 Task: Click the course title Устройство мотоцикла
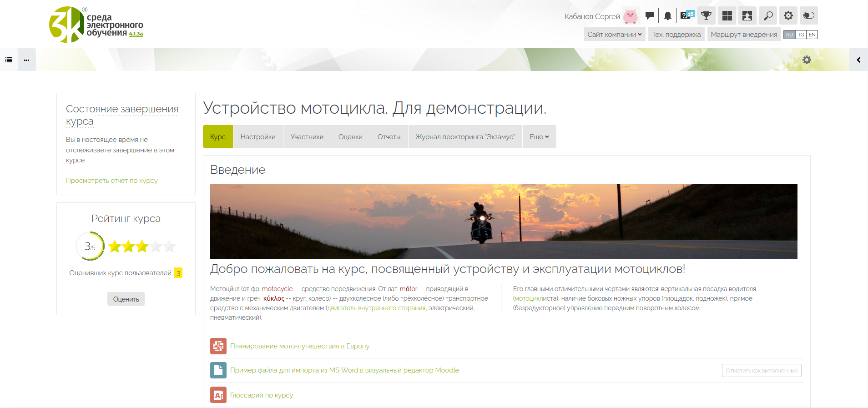tap(374, 108)
